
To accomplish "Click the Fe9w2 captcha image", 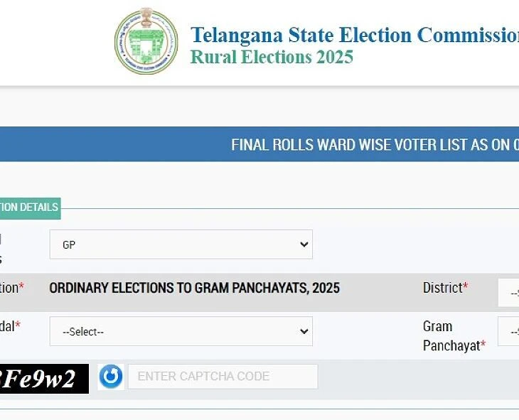I will [44, 379].
